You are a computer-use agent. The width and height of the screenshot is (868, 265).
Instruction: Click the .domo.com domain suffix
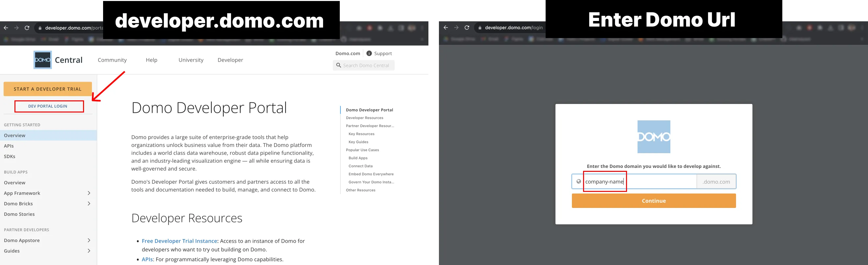tap(716, 181)
